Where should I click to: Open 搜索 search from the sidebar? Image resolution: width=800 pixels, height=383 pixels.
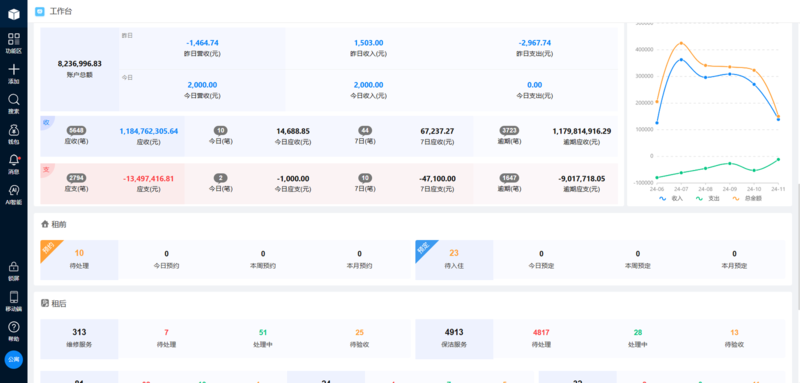pos(14,104)
